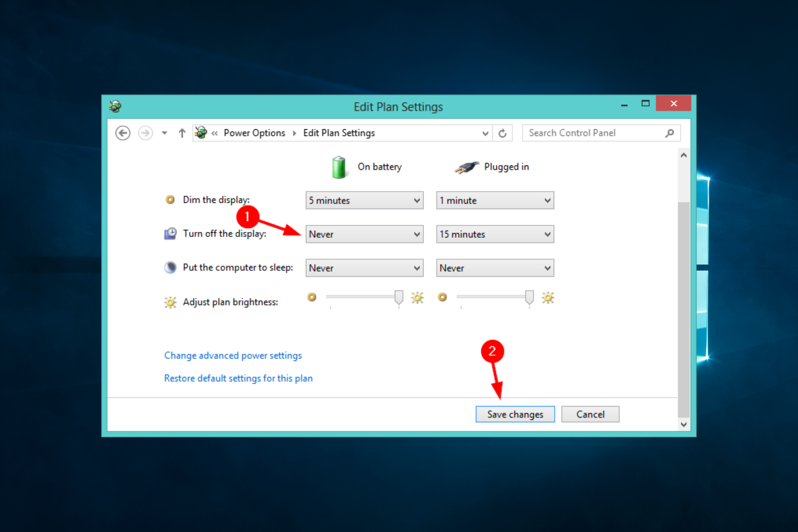Open 'Change advanced power settings' link
Viewport: 798px width, 532px height.
233,355
